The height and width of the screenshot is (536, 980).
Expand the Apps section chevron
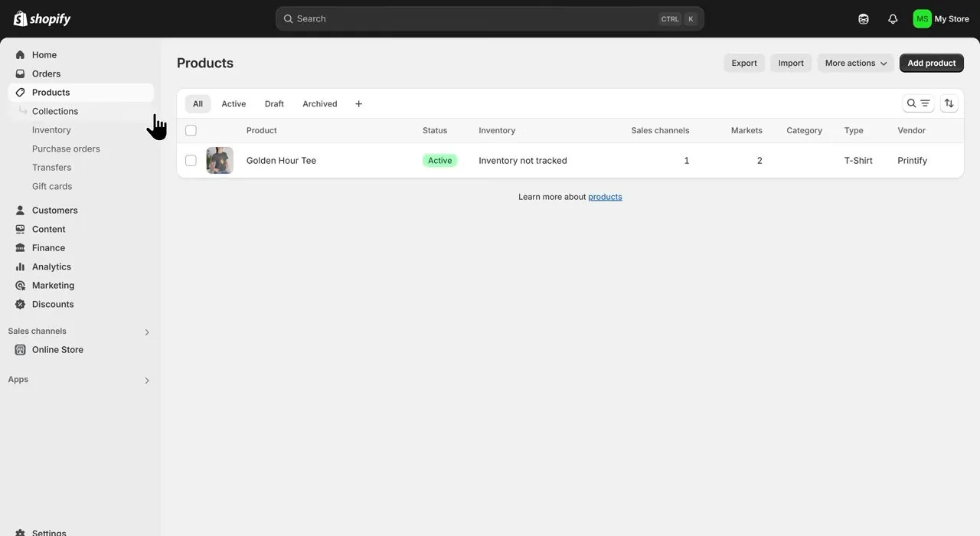tap(147, 381)
